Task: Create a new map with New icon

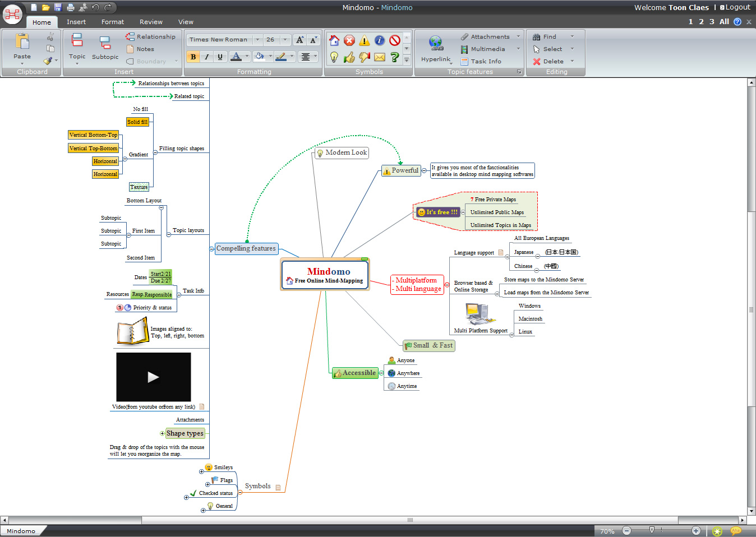Action: [34, 7]
